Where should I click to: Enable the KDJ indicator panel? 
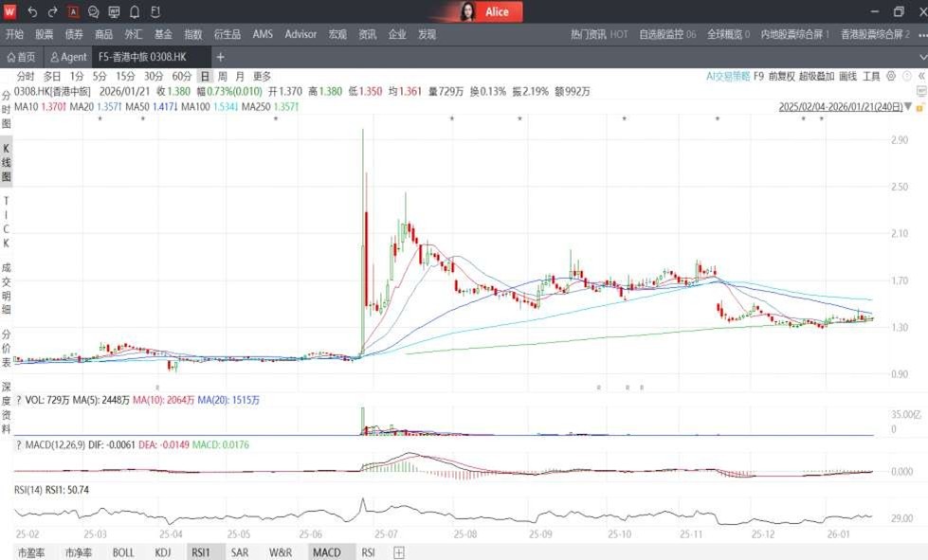(x=163, y=551)
